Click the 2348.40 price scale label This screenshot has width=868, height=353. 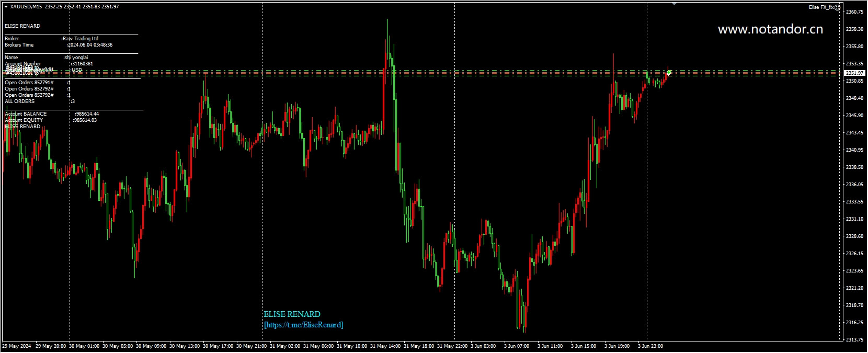point(854,98)
